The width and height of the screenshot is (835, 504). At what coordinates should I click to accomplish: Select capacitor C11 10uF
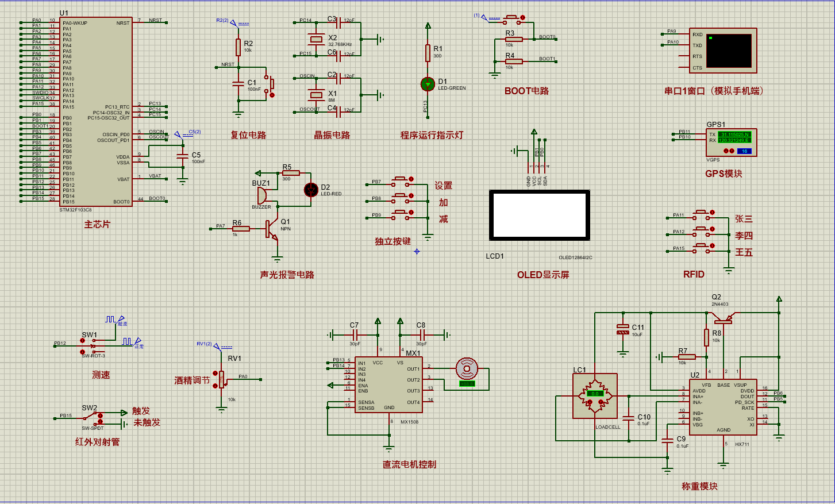tap(623, 330)
